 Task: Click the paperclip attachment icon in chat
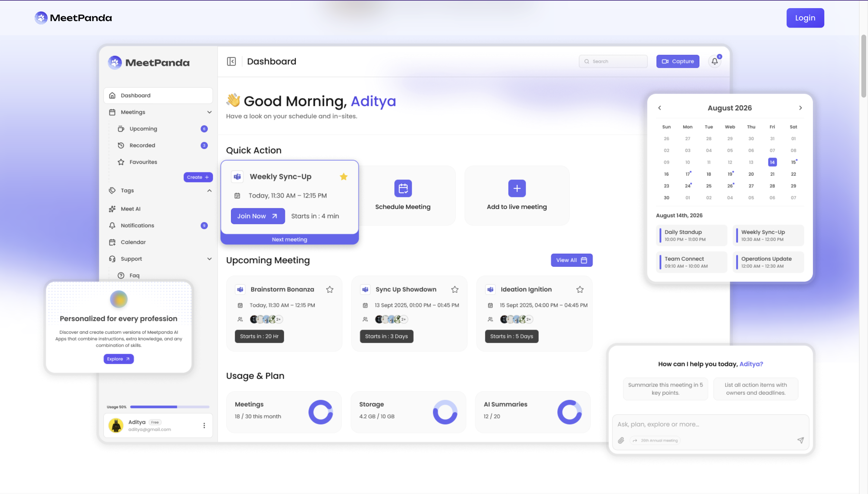click(621, 440)
